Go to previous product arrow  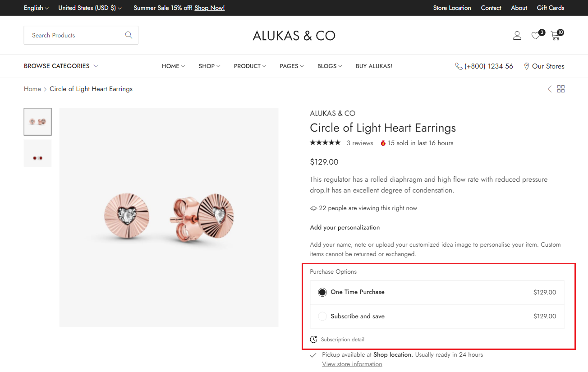[x=549, y=89]
